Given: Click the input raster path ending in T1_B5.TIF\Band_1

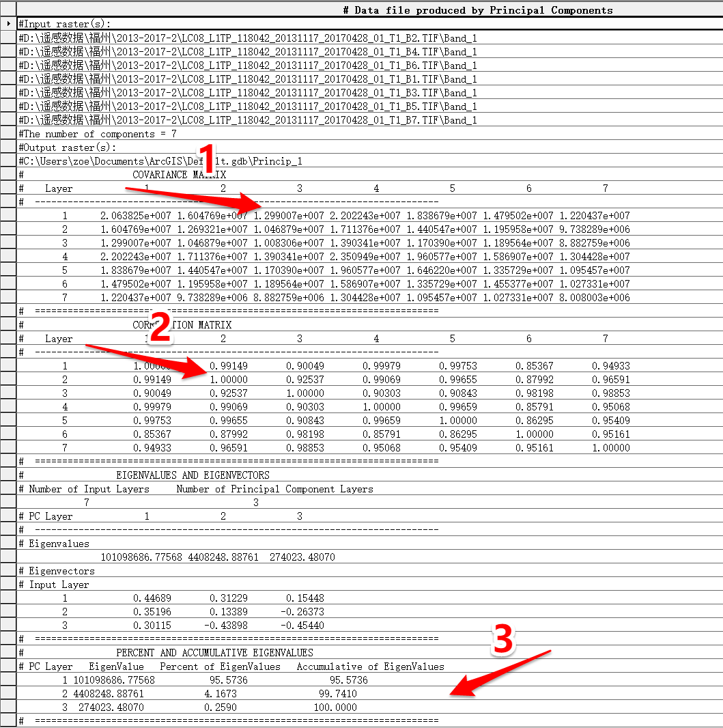Looking at the screenshot, I should pos(248,107).
